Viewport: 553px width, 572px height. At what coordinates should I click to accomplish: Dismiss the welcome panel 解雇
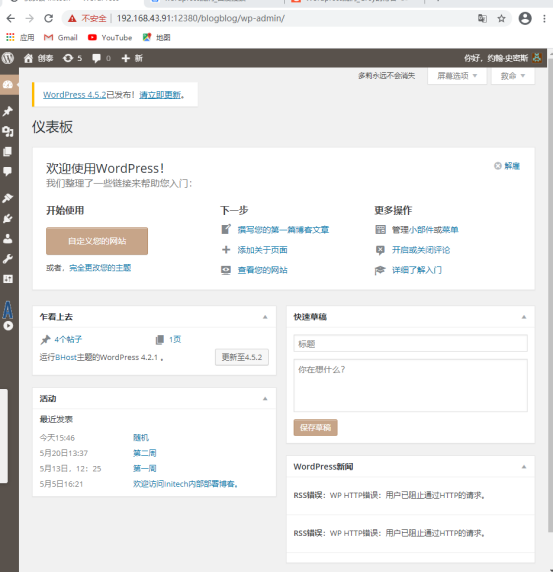point(507,166)
